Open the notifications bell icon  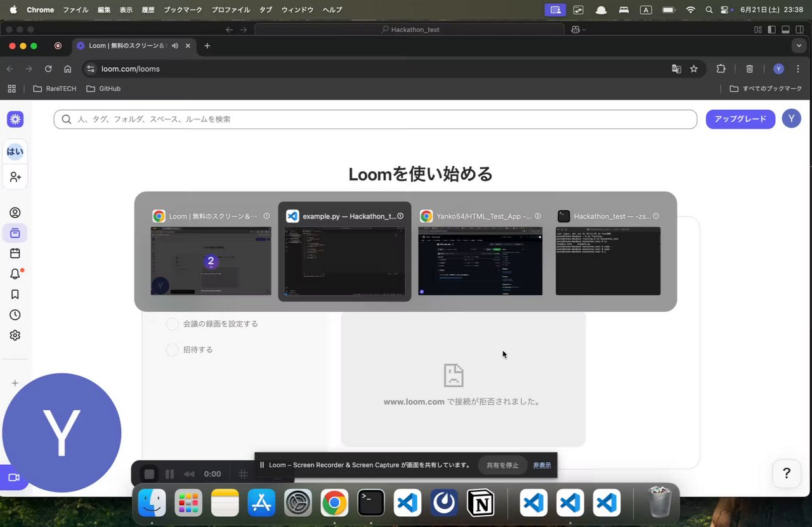pyautogui.click(x=15, y=274)
